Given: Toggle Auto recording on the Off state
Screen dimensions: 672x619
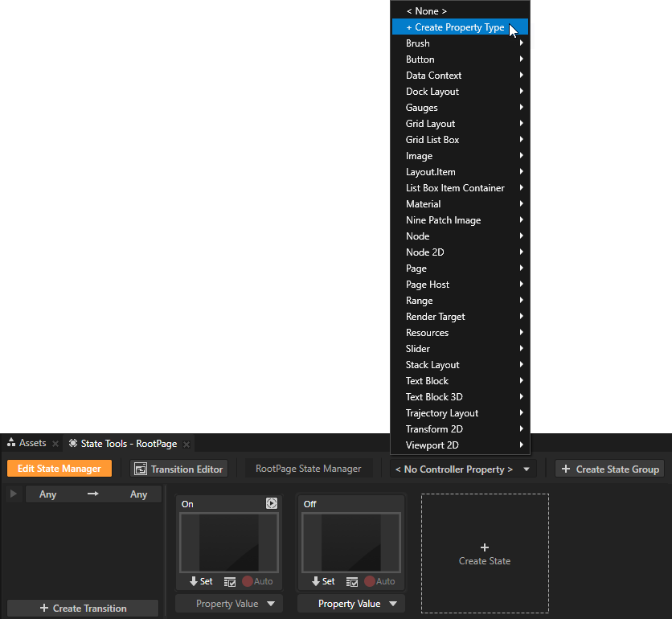Looking at the screenshot, I should click(x=379, y=581).
